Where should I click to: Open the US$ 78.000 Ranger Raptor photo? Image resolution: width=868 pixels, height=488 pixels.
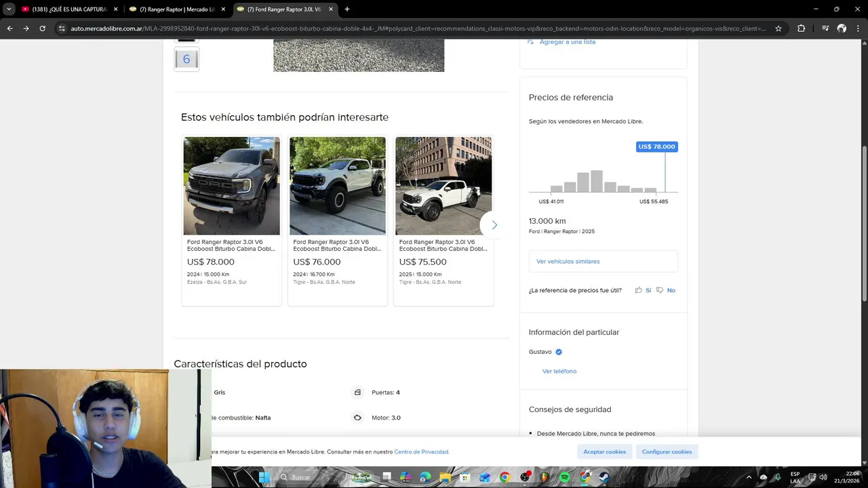(x=232, y=186)
